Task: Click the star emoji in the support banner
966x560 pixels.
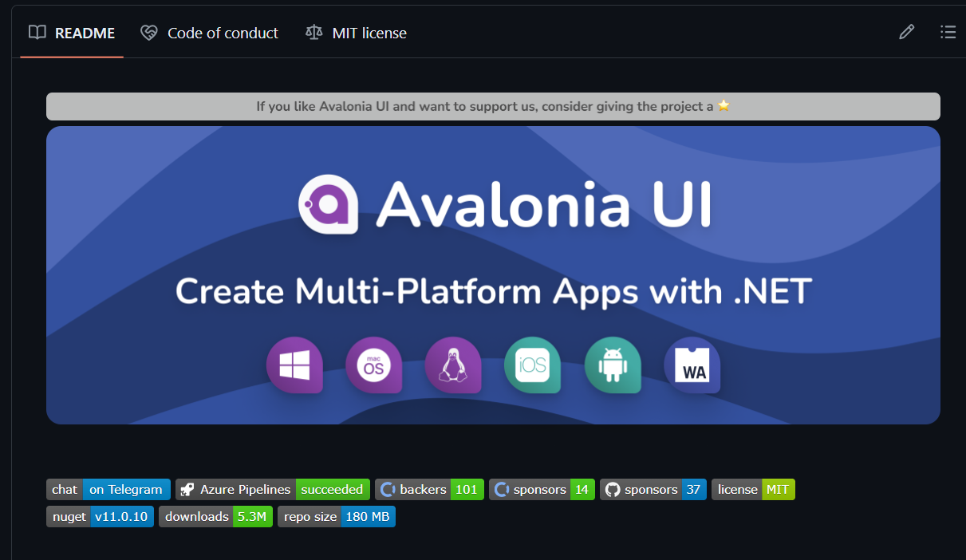Action: (x=723, y=105)
